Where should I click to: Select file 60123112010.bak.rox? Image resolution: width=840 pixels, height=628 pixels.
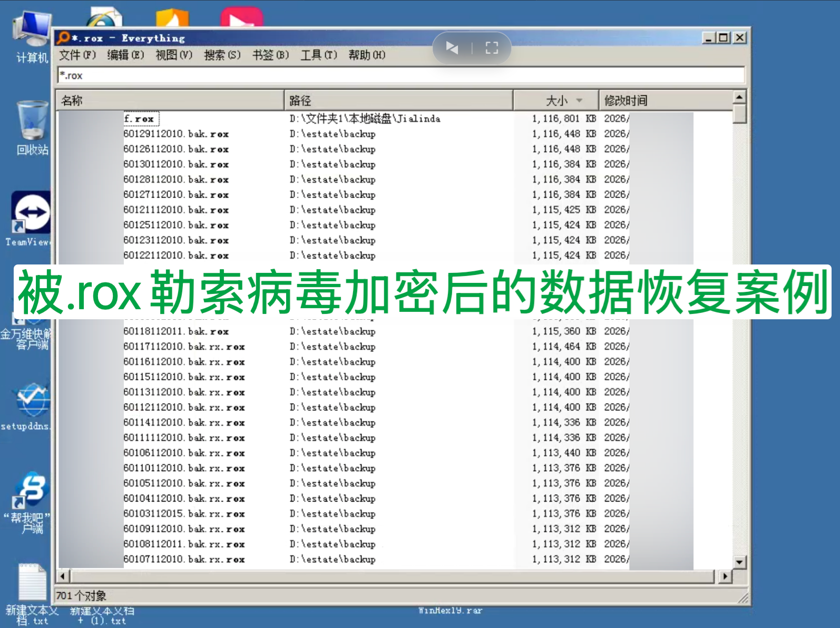176,240
